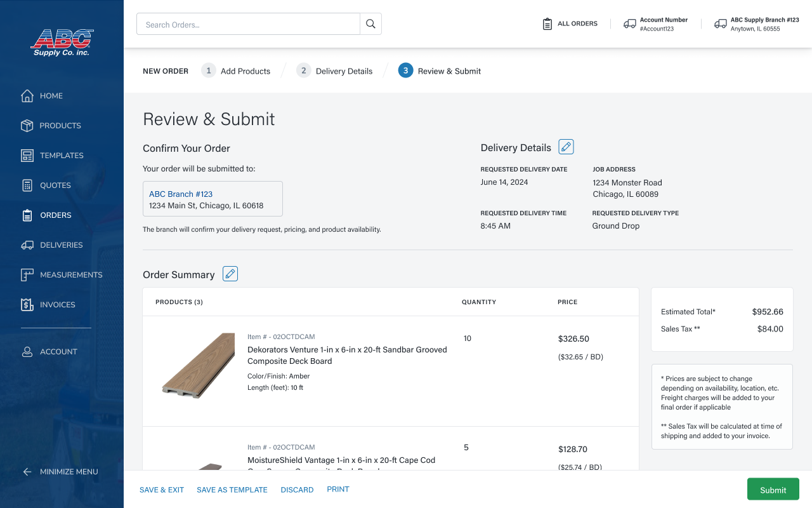
Task: Click the Estimated Total $952.66 value
Action: [x=768, y=312]
